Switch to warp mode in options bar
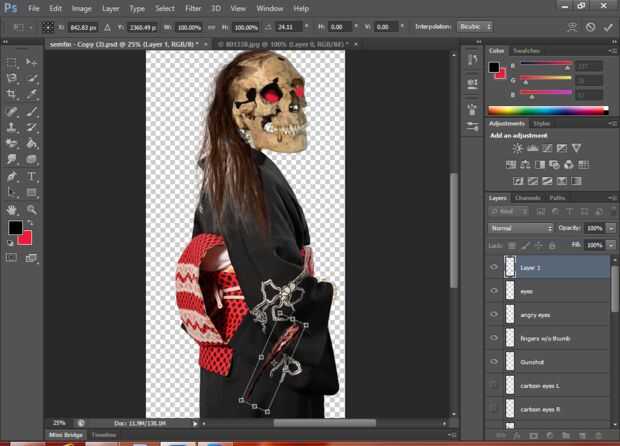 coord(572,27)
